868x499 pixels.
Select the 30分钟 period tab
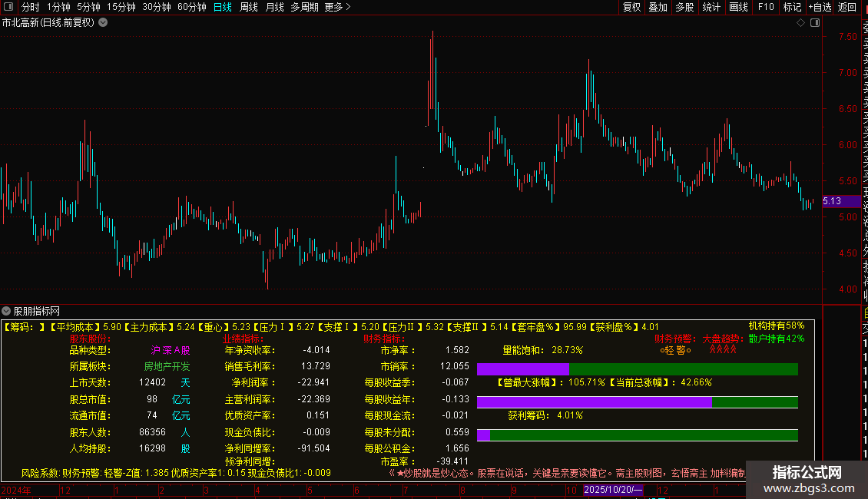[x=157, y=7]
